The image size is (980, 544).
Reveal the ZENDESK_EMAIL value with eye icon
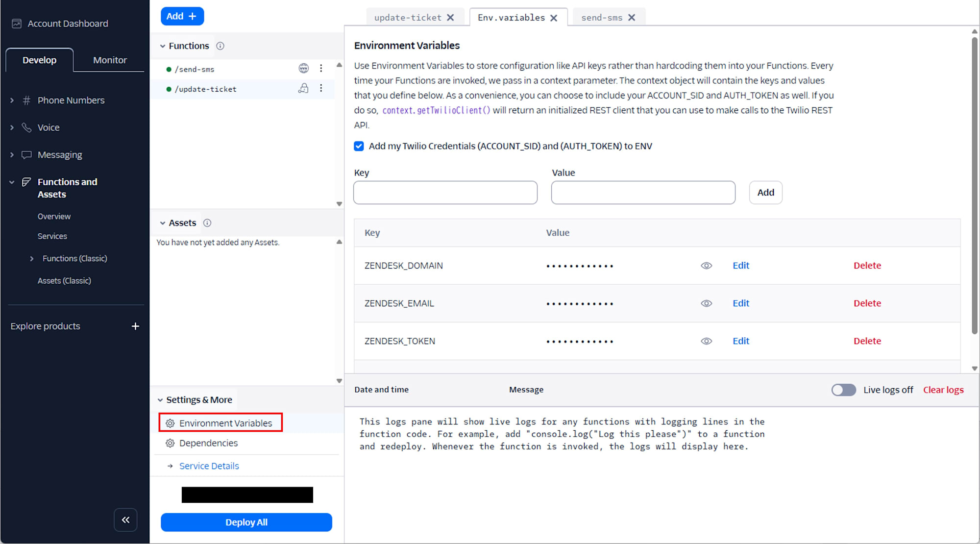tap(706, 303)
